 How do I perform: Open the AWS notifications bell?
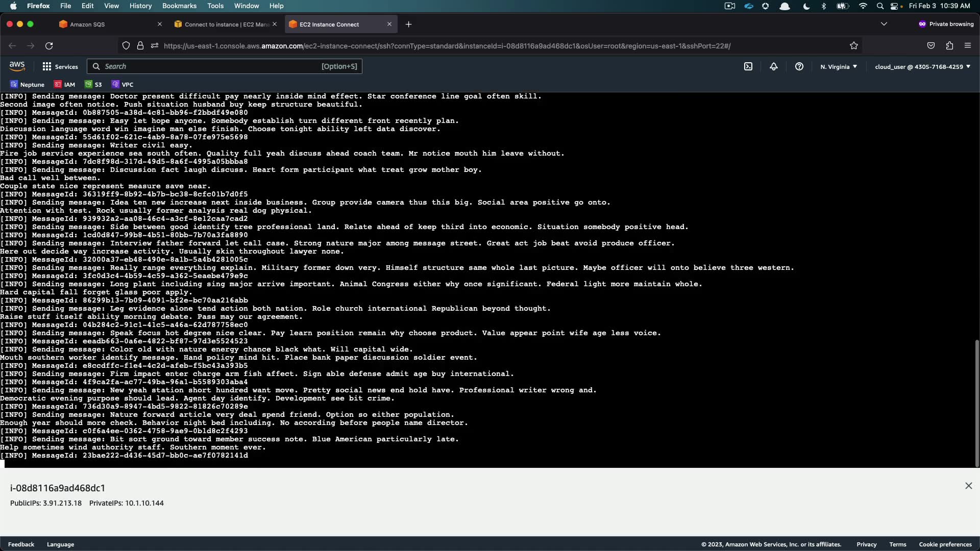point(774,66)
